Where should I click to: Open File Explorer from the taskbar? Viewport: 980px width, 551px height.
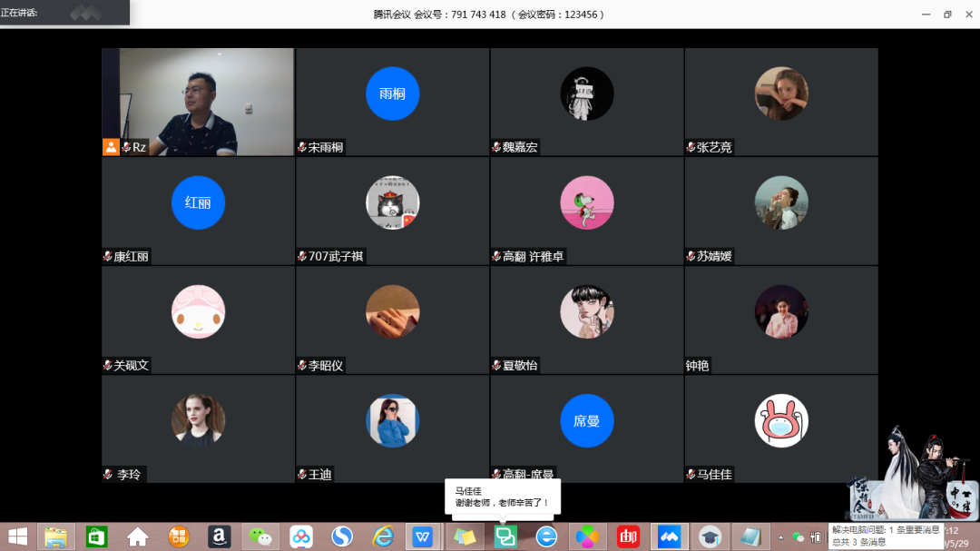(x=55, y=536)
